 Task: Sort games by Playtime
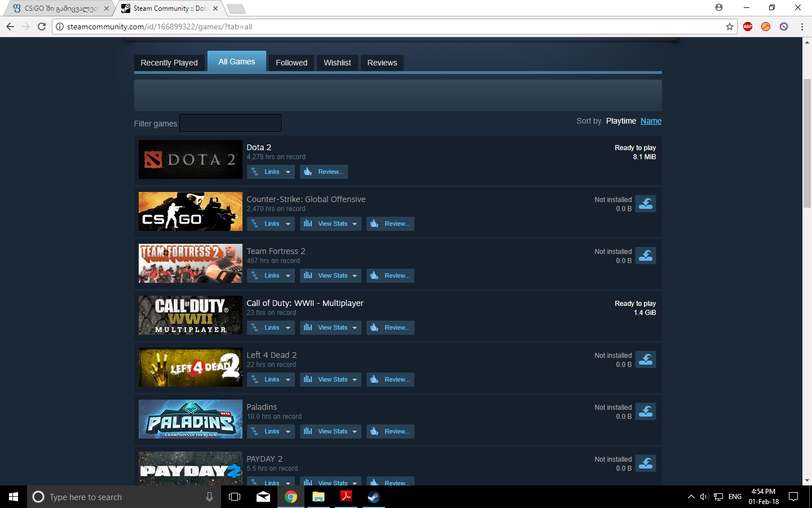click(x=621, y=121)
